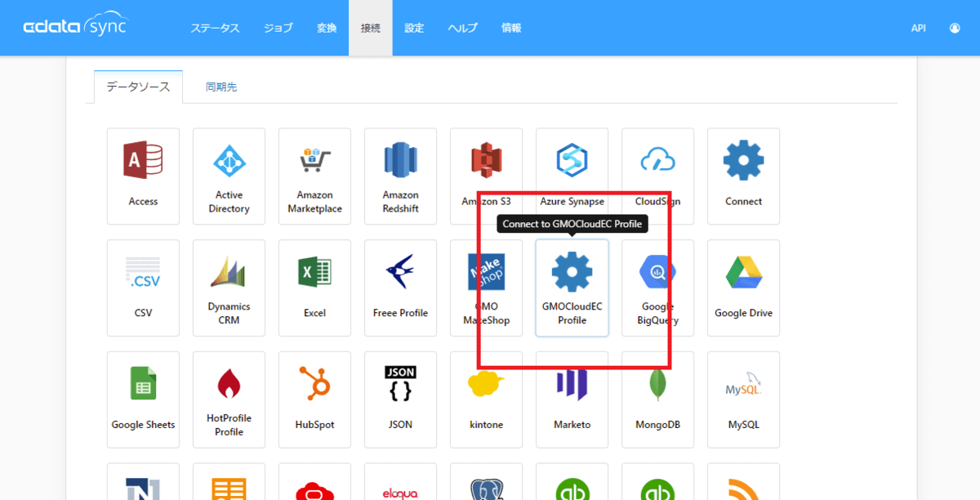Choose the Google Sheets connector
This screenshot has width=980, height=500.
(x=143, y=400)
